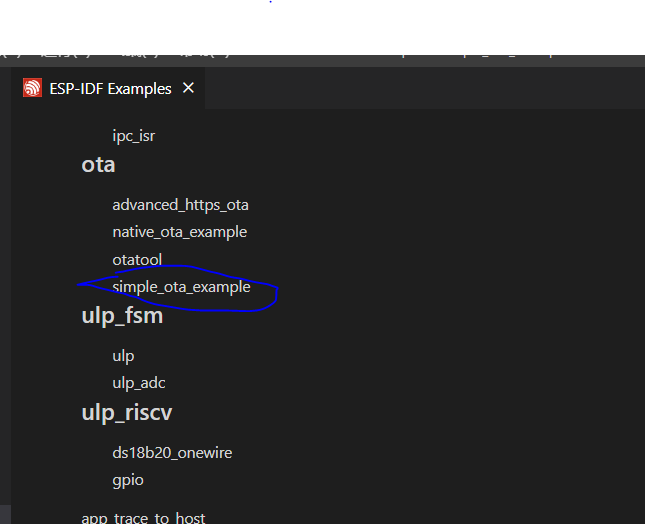Click the dark sidebar edge left of the examples list
645x524 pixels.
point(5,286)
